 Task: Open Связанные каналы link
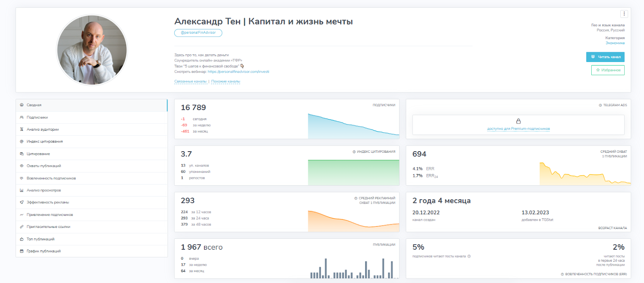click(190, 82)
